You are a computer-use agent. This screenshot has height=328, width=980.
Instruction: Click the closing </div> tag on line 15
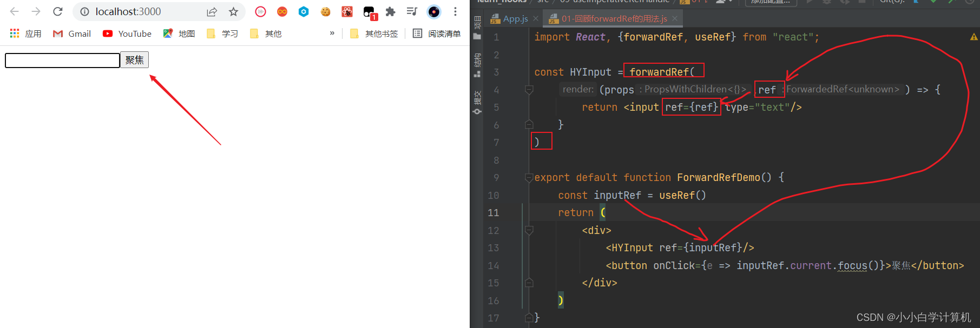click(x=600, y=283)
